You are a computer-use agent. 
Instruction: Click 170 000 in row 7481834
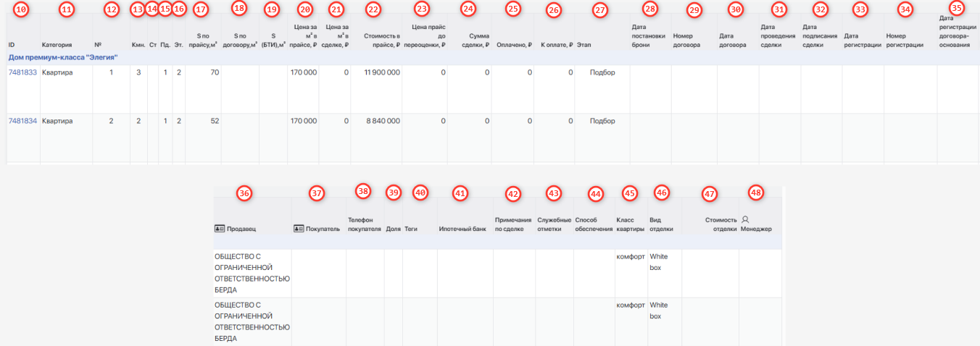[303, 122]
